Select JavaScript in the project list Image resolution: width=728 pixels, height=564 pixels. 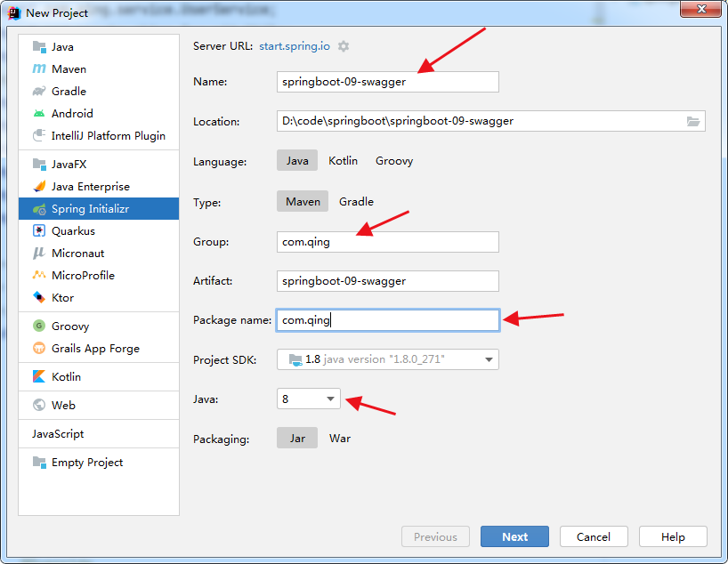[x=99, y=433]
